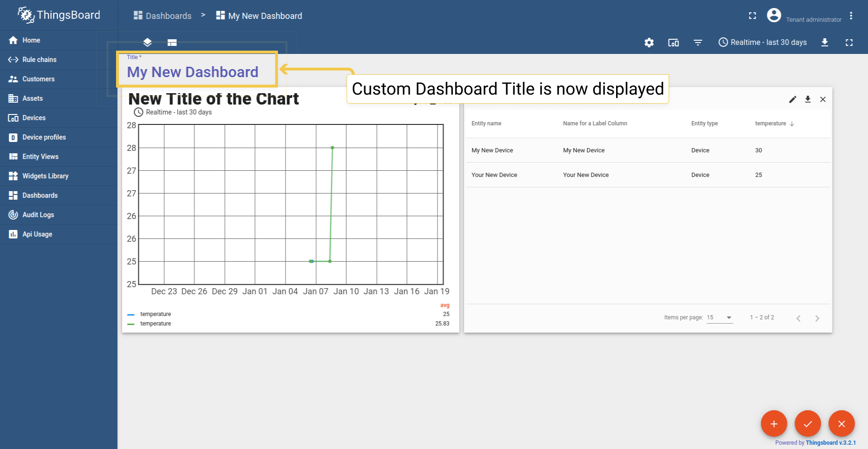This screenshot has width=868, height=449.
Task: Open Items per page dropdown
Action: coord(720,317)
